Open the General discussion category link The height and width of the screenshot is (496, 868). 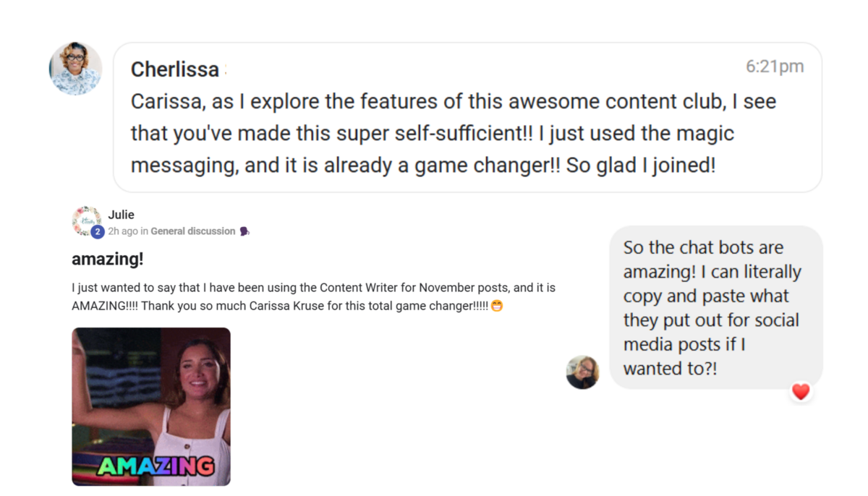[192, 231]
